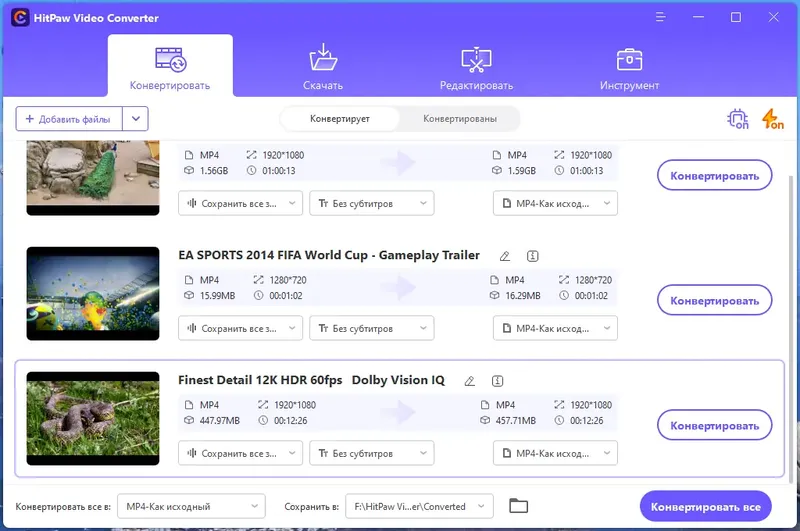Toggle hardware acceleration chip icon

(x=738, y=119)
